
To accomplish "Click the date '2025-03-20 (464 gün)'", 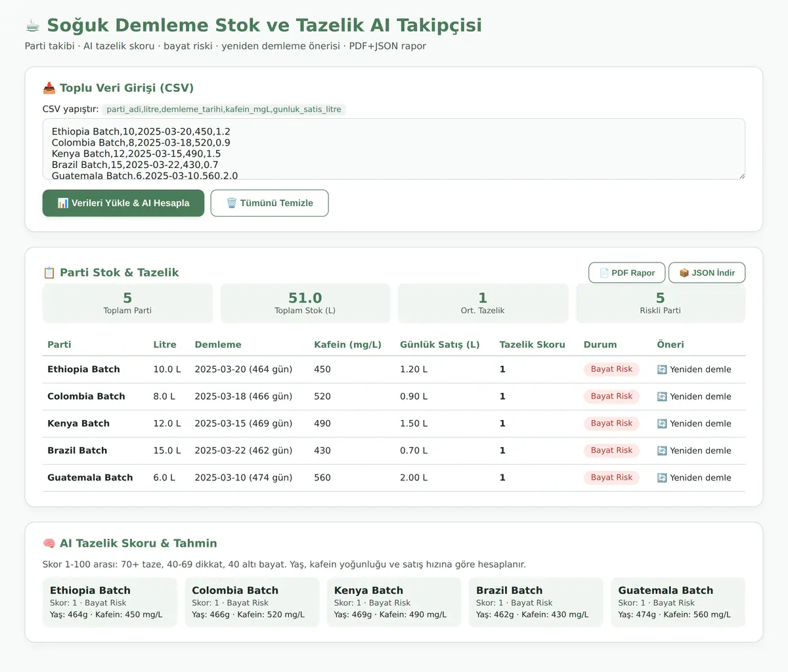I will pos(244,369).
